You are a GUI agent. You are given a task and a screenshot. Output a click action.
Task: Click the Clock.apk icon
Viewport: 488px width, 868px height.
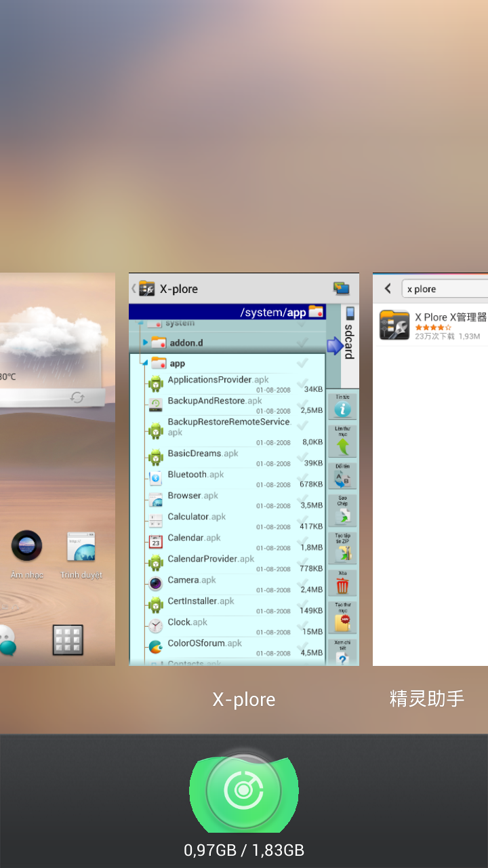tap(156, 626)
